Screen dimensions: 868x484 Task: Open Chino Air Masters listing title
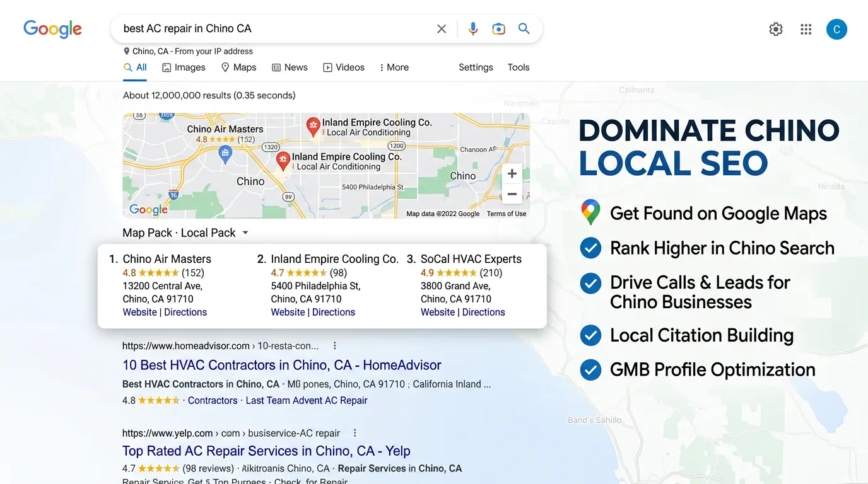[x=167, y=259]
